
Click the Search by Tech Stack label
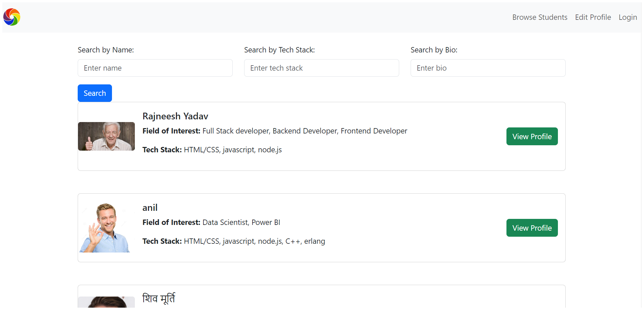coord(279,50)
